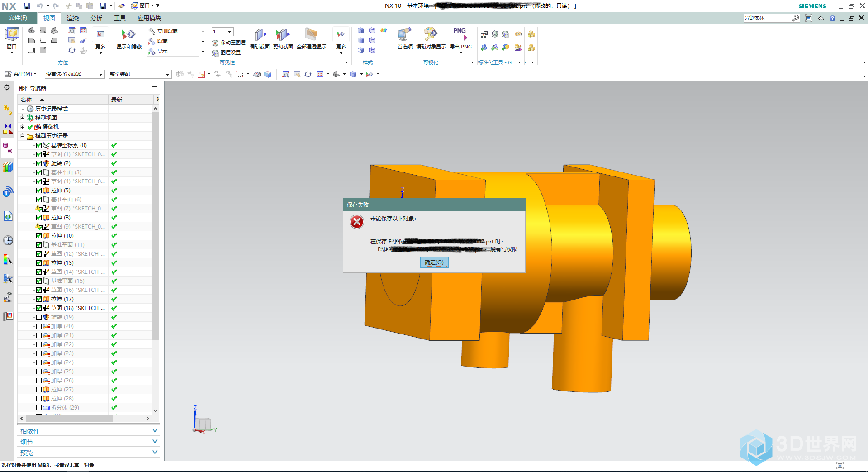Switch to the 工具 ribbon tab
The image size is (868, 472).
coord(120,18)
